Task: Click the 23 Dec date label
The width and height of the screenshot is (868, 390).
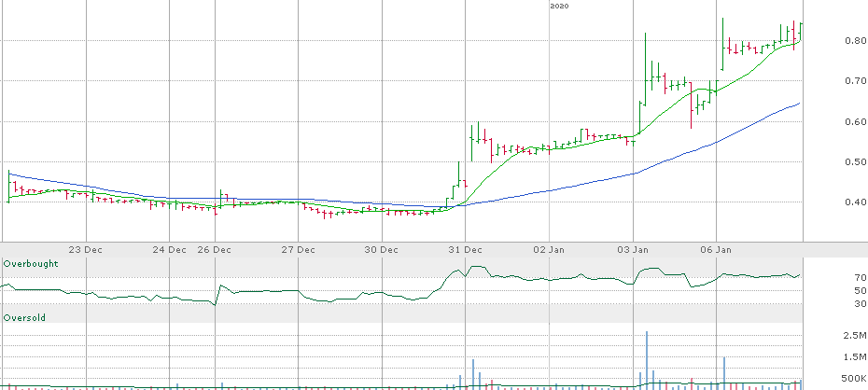Action: 87,249
